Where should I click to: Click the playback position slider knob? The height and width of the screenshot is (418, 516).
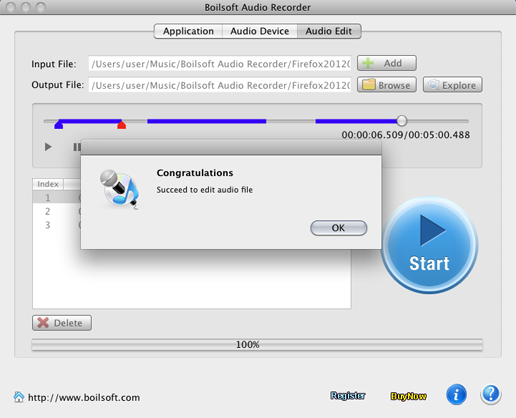[x=402, y=121]
